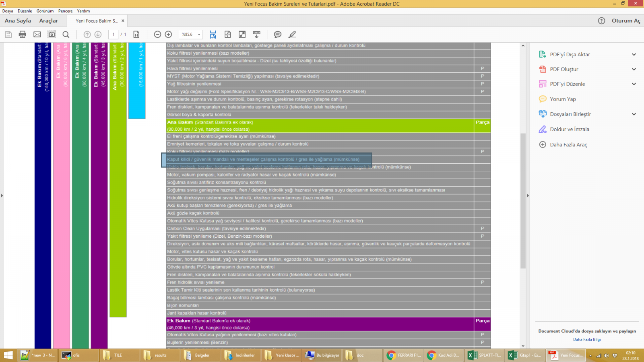Open the page display options icon
The image size is (644, 362).
click(136, 35)
